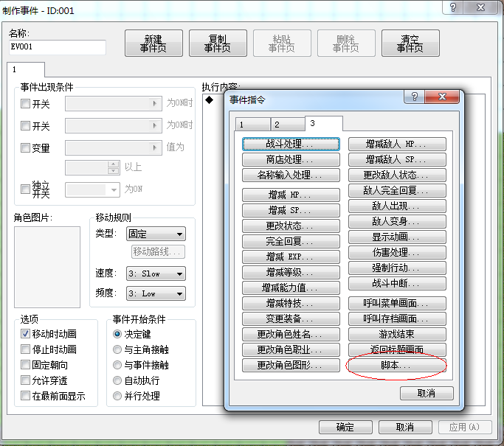This screenshot has width=504, height=446.
Task: Switch to tab 2 in 事件指令
Action: [288, 125]
